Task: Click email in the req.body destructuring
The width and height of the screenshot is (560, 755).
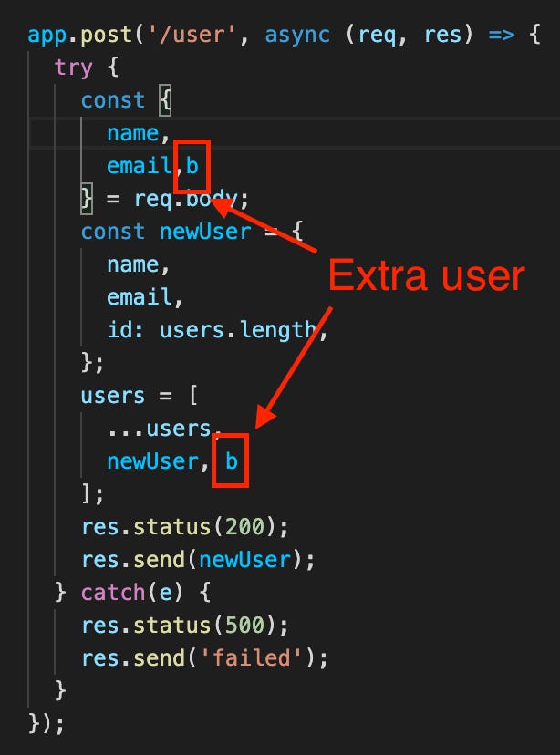Action: [140, 166]
